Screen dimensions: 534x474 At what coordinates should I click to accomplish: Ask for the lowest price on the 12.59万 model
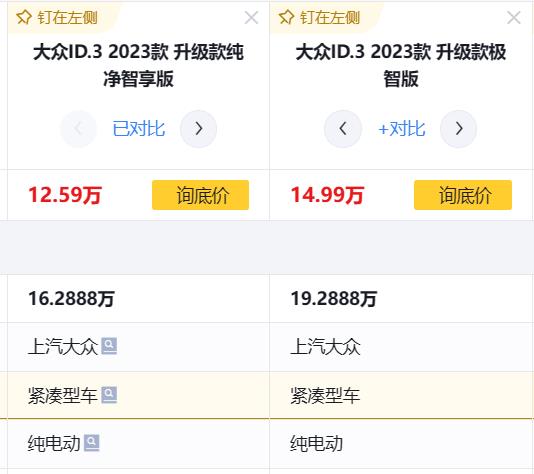[x=201, y=195]
